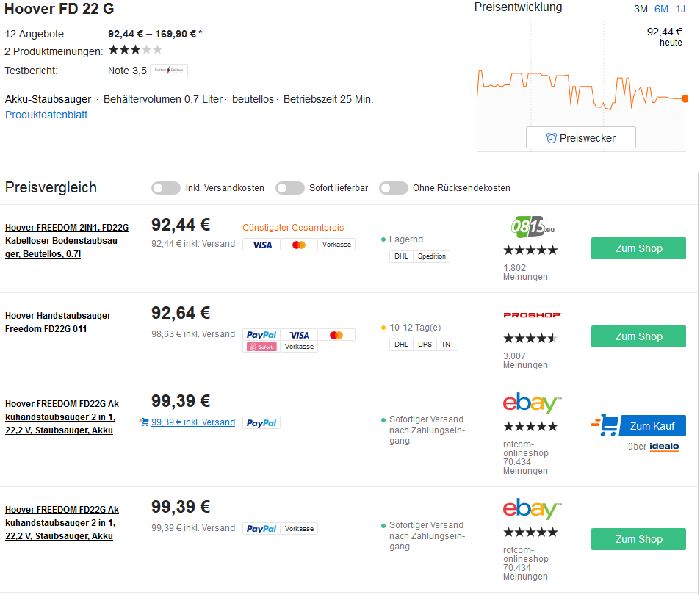Viewport: 700px width, 595px height.
Task: Click the eBay logo in third offer
Action: tap(532, 403)
